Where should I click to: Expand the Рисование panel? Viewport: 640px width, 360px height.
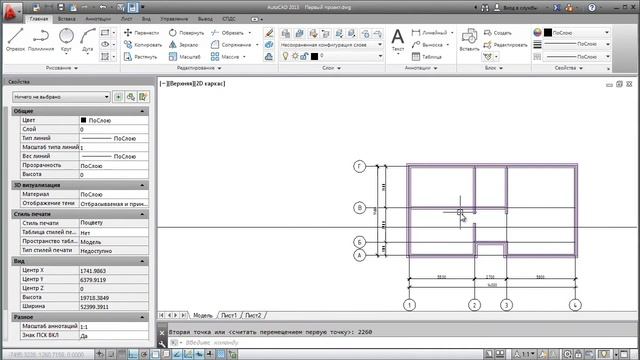62,68
